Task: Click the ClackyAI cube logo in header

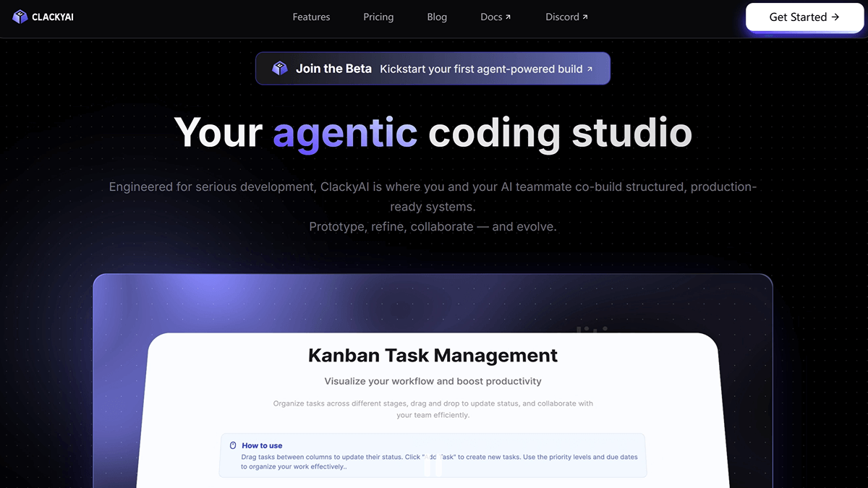Action: pyautogui.click(x=20, y=17)
